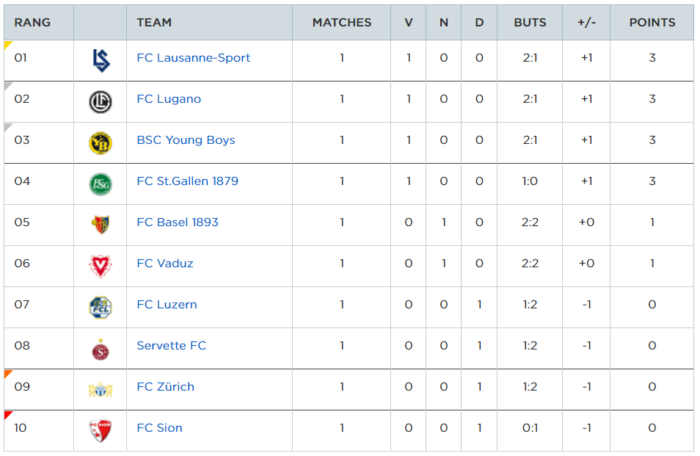Click the POINTS column header
The width and height of the screenshot is (700, 456).
(652, 22)
